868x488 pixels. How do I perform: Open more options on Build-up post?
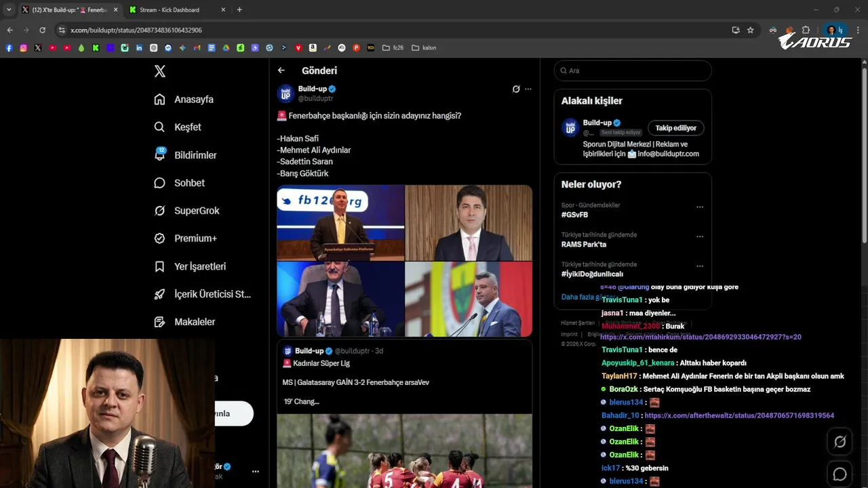528,89
